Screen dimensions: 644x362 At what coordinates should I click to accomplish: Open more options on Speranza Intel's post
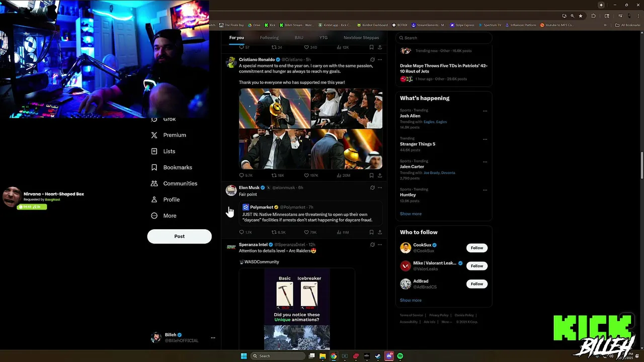coord(380,245)
